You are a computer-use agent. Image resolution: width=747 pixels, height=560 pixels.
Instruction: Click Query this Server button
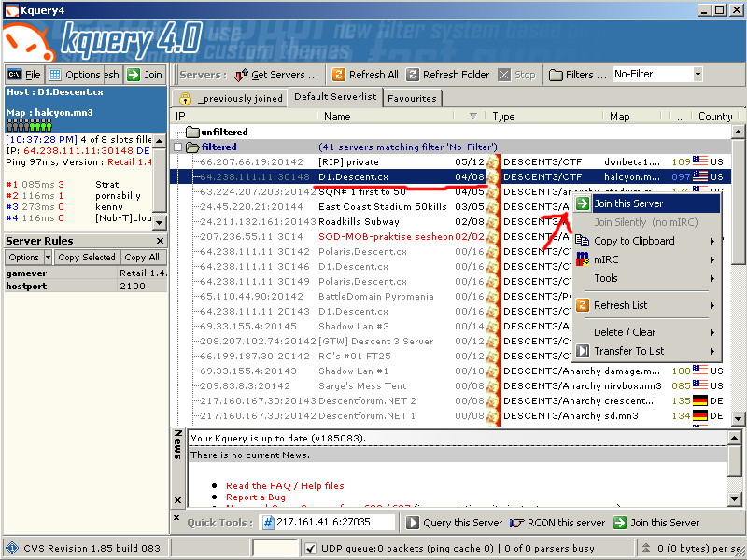(455, 523)
